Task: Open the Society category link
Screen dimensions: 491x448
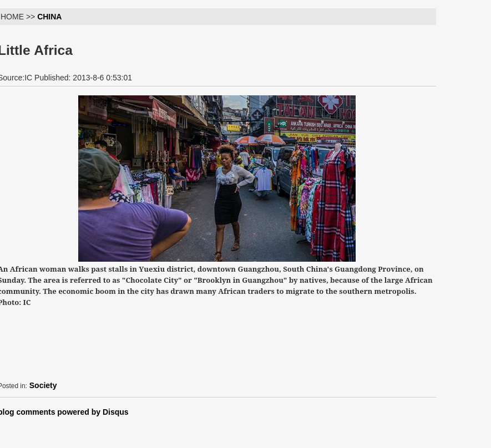Action: pos(43,385)
